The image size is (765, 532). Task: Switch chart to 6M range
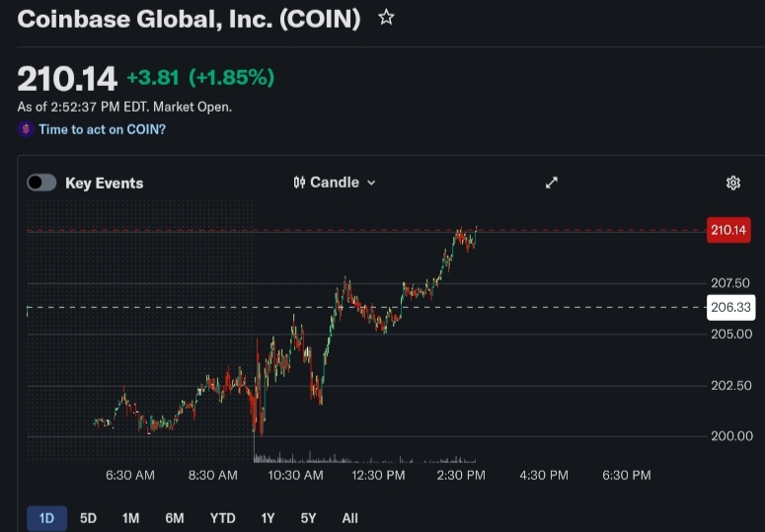175,518
